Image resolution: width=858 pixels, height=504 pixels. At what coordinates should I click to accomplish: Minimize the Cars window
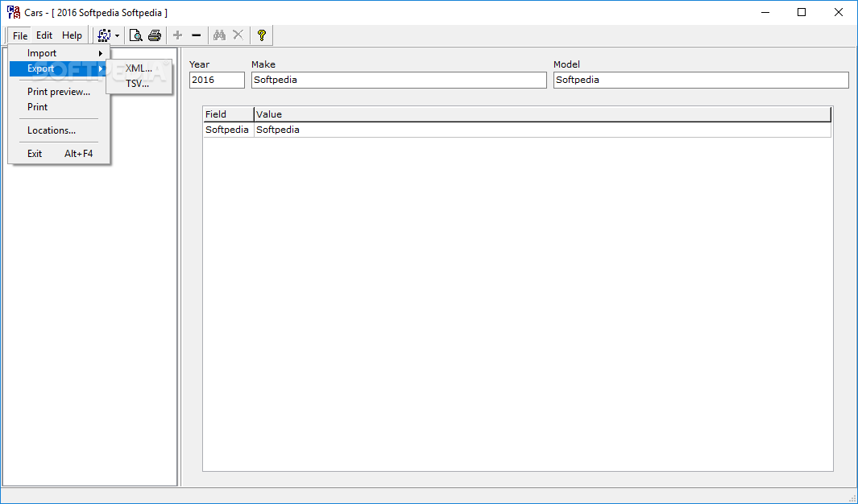(x=765, y=12)
